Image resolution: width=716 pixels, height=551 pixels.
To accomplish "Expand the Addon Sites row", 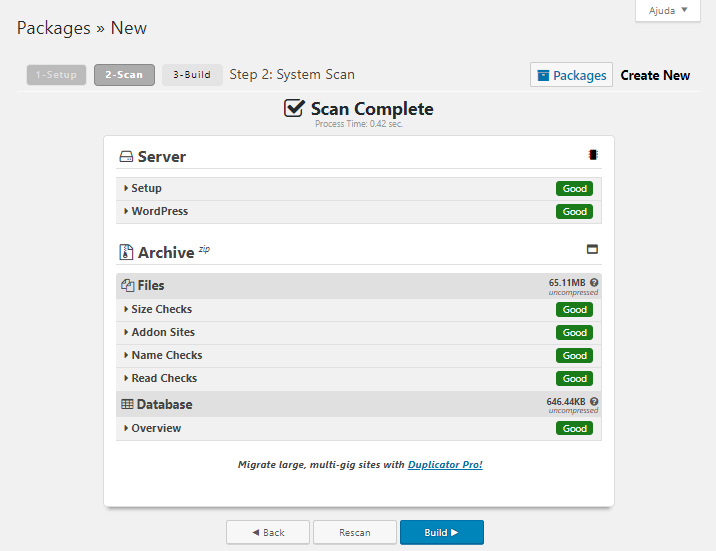I will point(163,332).
